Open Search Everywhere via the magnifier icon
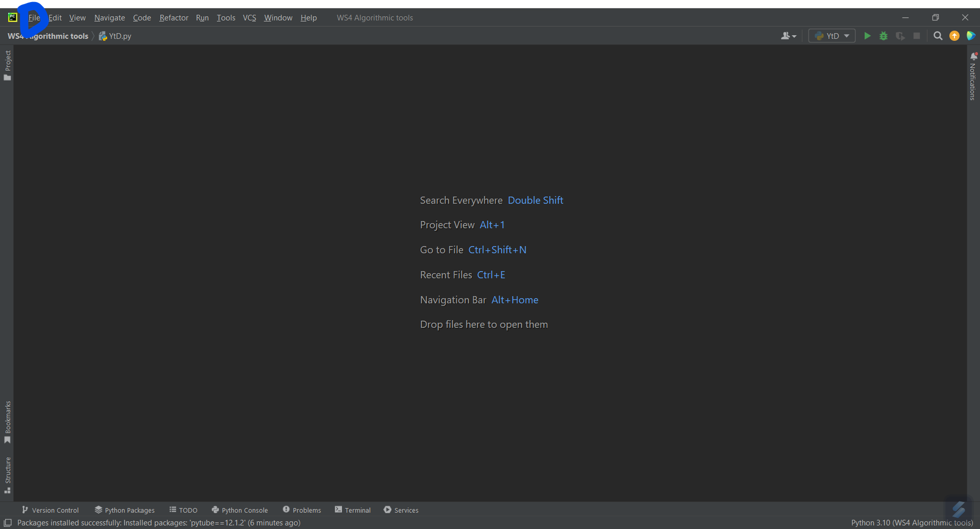The width and height of the screenshot is (980, 529). tap(938, 36)
